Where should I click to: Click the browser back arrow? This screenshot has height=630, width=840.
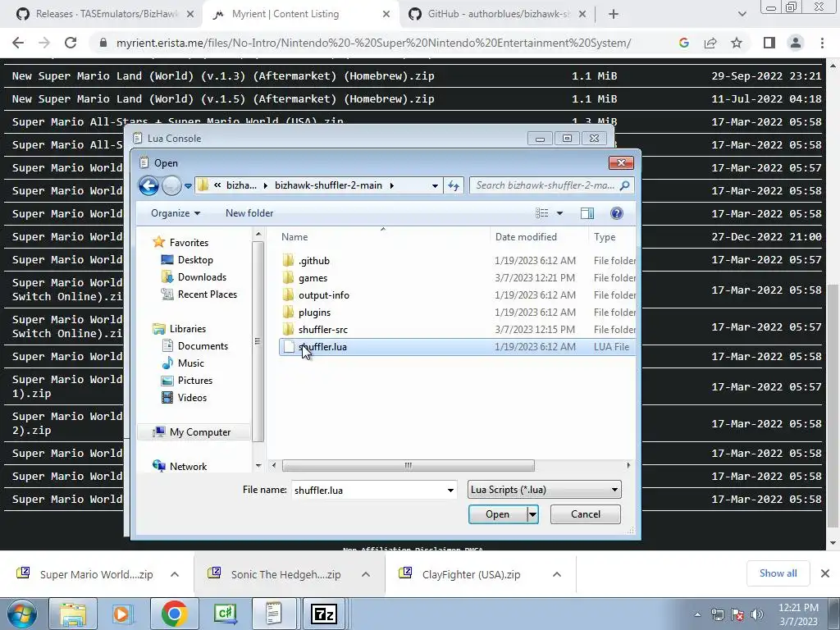(18, 43)
